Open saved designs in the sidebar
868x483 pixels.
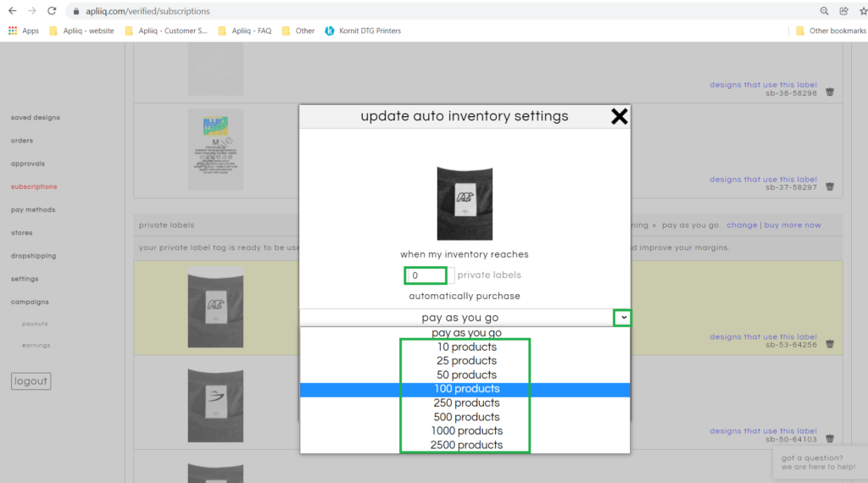(x=36, y=117)
